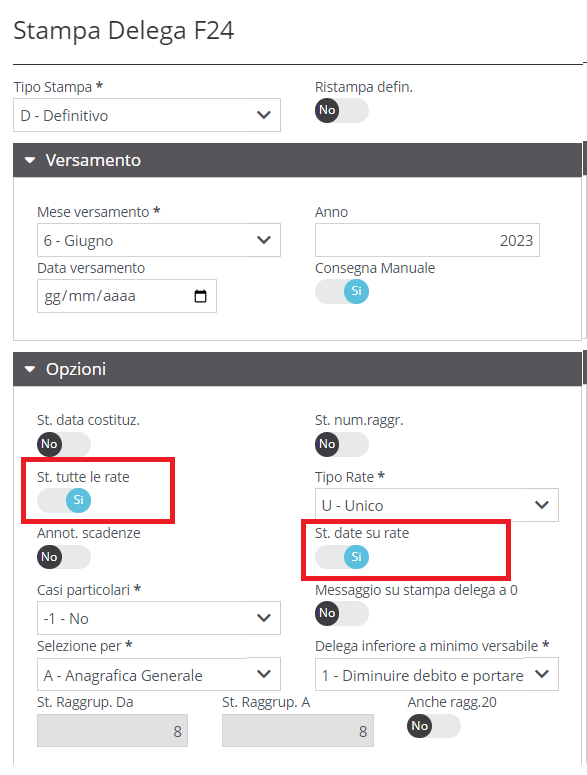Enable the Annot. scadenze switch
The height and width of the screenshot is (775, 587).
pos(64,557)
